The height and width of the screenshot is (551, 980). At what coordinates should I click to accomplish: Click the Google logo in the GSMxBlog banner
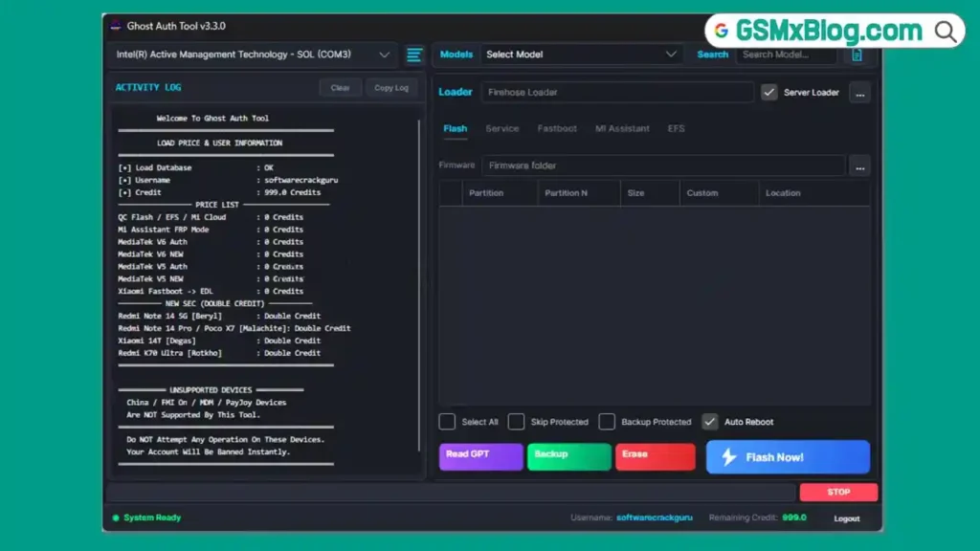click(x=722, y=31)
